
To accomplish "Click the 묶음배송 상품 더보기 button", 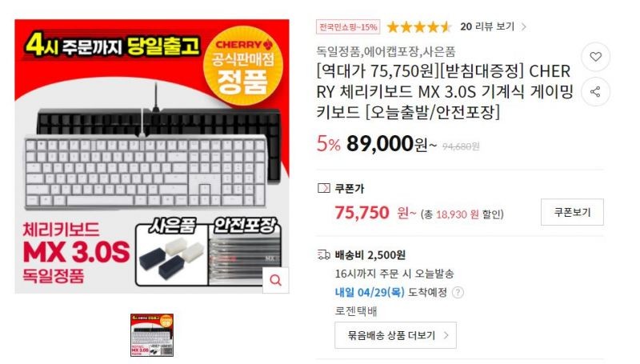I will [x=395, y=335].
